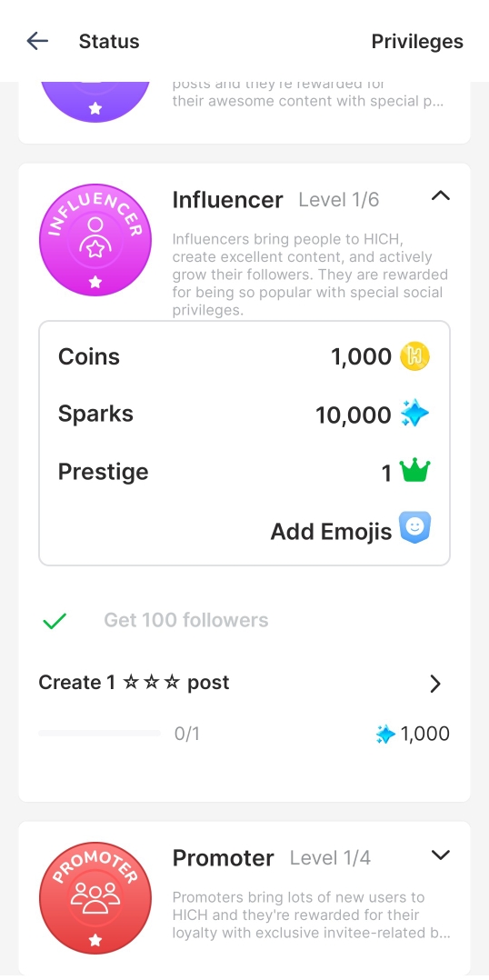Tap the Promoter Level 1/4 heading
Viewport: 489px width, 980px height.
(x=272, y=858)
